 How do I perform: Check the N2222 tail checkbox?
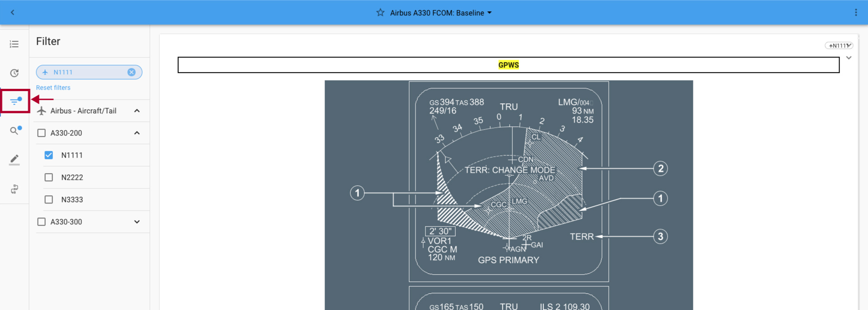pos(49,177)
